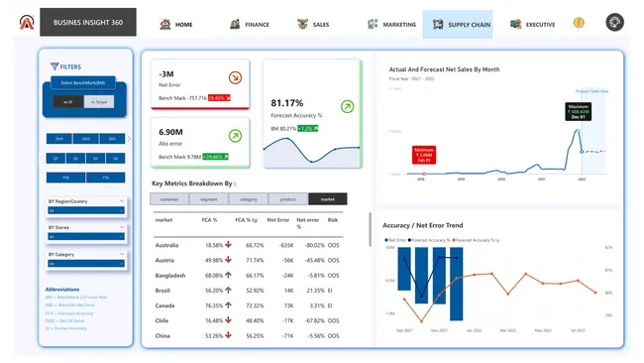Image resolution: width=644 pixels, height=363 pixels.
Task: Click the green up arrow in Bangladesh row
Action: pos(228,275)
